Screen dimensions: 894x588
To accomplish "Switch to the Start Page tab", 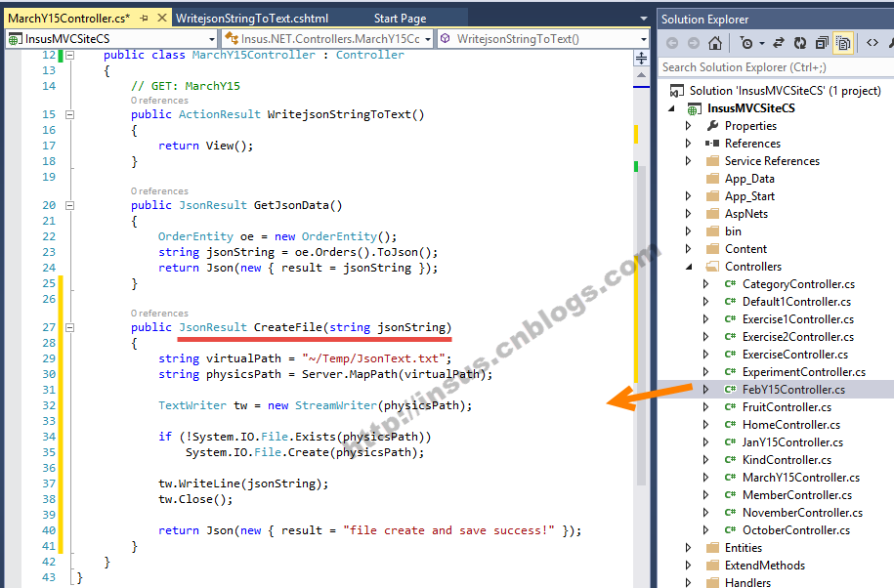I will coord(400,19).
